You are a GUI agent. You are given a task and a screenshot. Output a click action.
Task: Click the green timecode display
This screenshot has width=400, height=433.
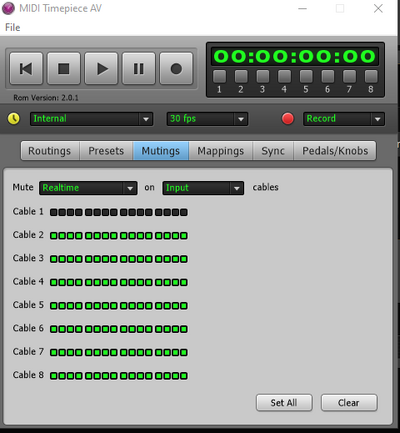[295, 56]
